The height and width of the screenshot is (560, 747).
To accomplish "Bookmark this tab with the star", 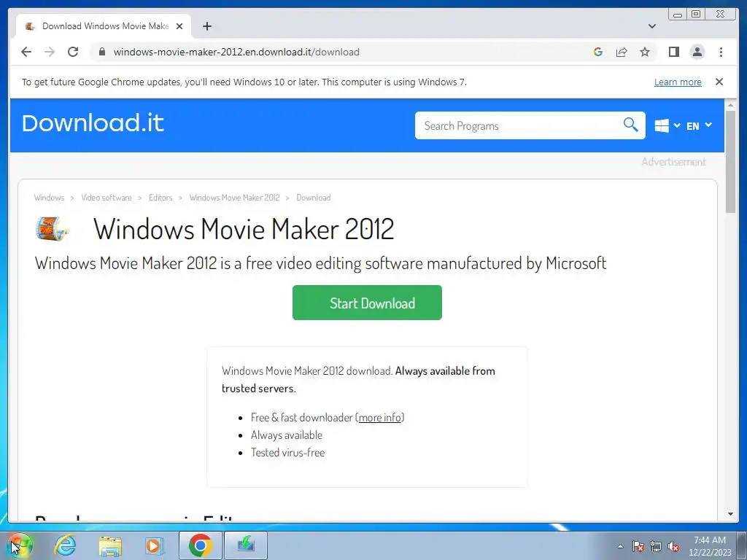I will (645, 52).
